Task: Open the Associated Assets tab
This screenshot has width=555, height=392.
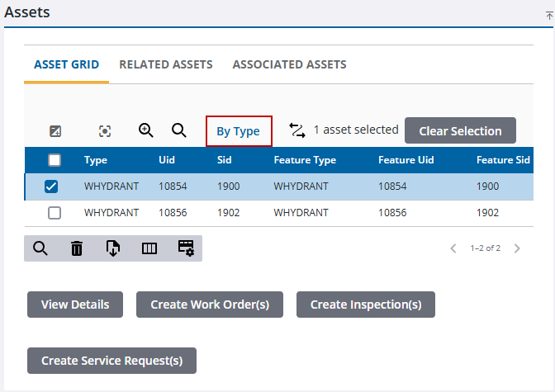Action: pyautogui.click(x=289, y=64)
